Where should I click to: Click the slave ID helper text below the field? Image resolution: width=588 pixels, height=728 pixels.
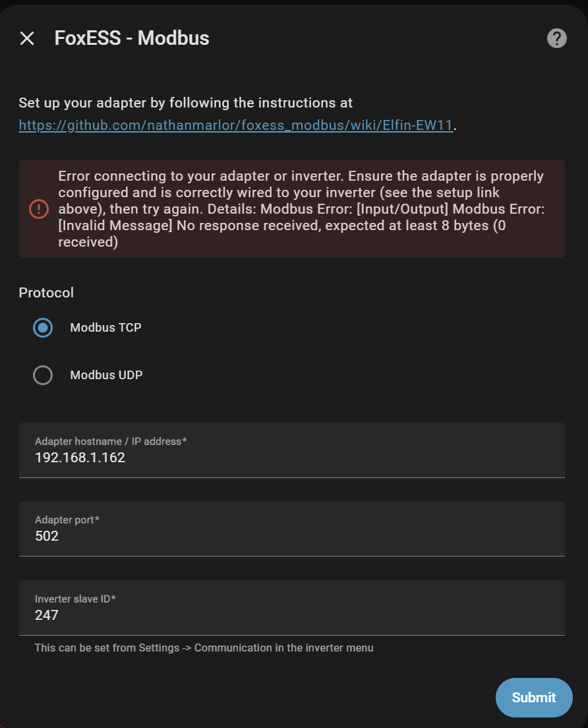(204, 648)
